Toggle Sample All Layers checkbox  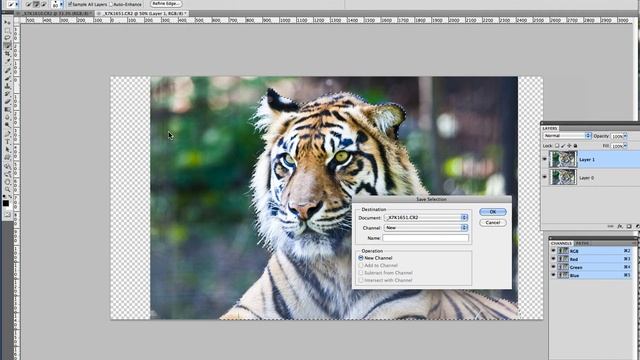point(70,4)
